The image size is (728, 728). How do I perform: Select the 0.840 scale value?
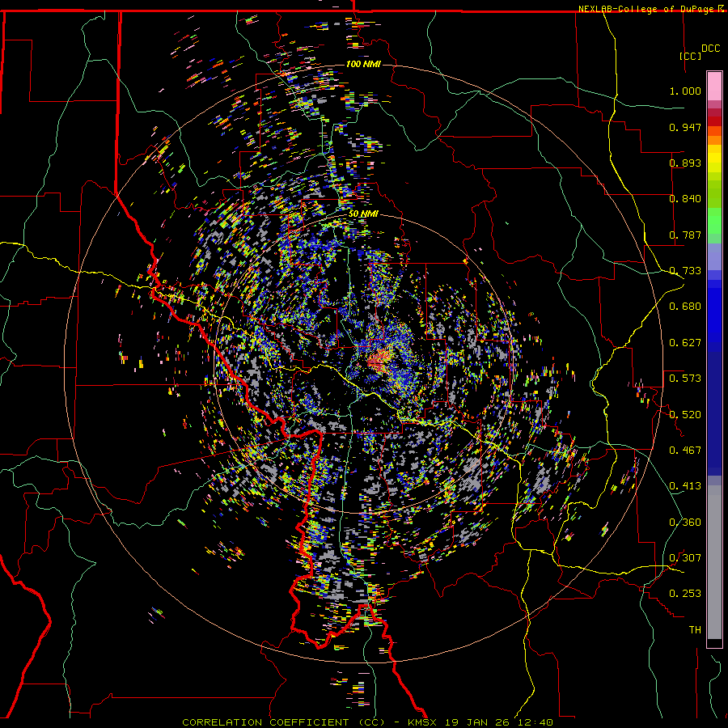pyautogui.click(x=685, y=199)
